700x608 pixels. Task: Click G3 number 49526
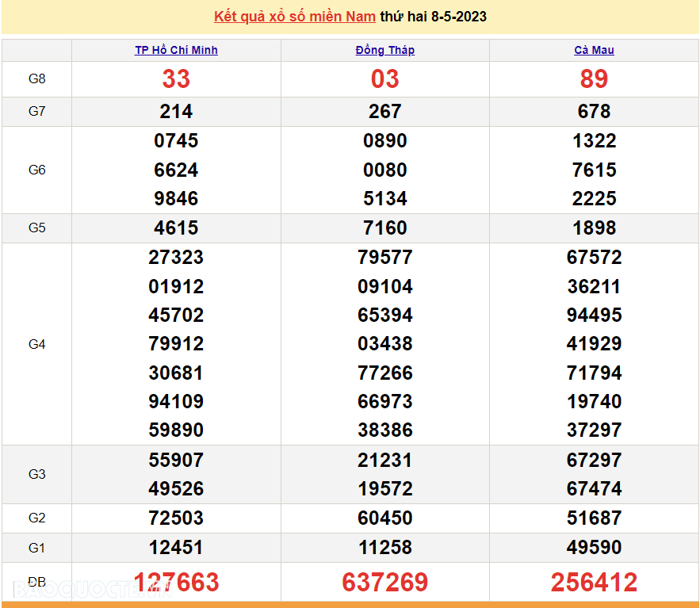coord(176,489)
